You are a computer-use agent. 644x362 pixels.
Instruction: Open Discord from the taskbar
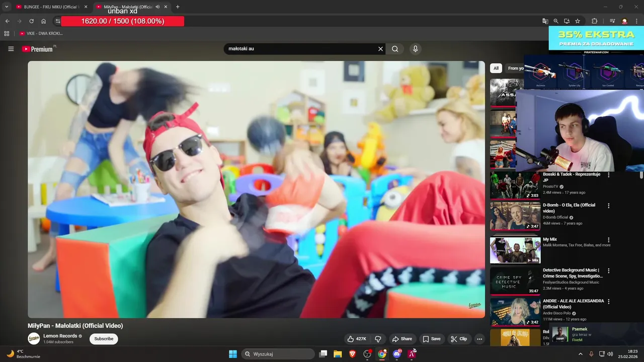397,354
